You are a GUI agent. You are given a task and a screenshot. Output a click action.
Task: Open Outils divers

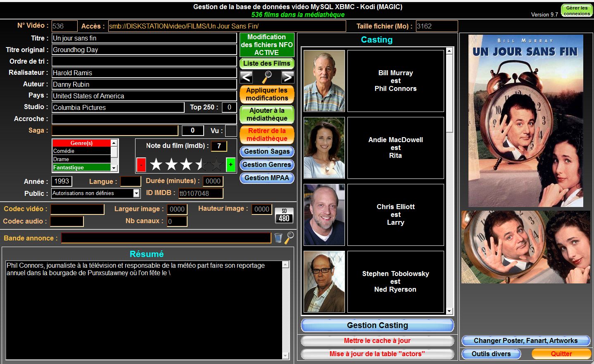[491, 354]
